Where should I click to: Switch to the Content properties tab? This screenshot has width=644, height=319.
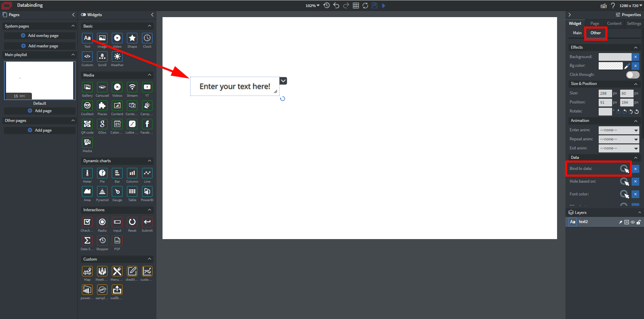pyautogui.click(x=614, y=24)
